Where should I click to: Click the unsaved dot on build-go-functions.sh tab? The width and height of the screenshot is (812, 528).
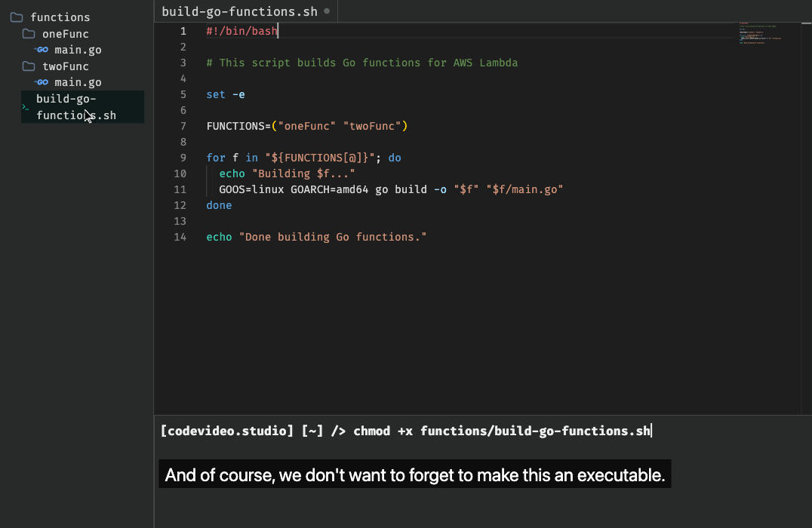(x=327, y=11)
